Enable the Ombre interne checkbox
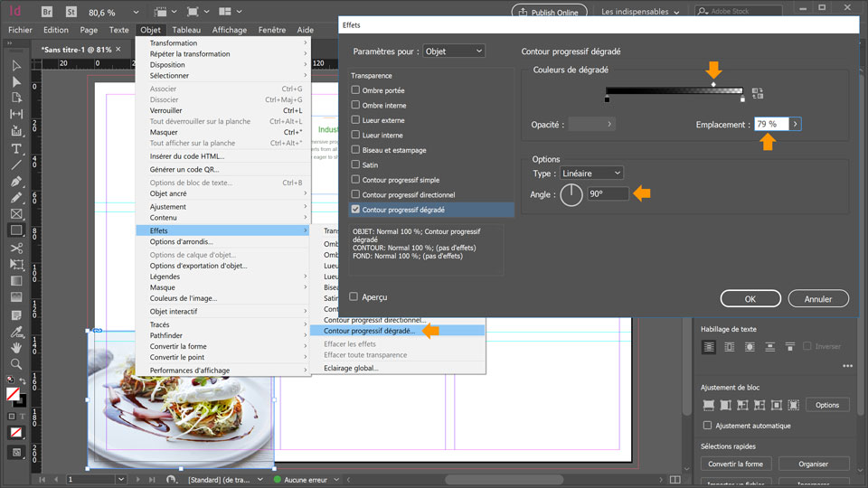The image size is (868, 488). [355, 105]
